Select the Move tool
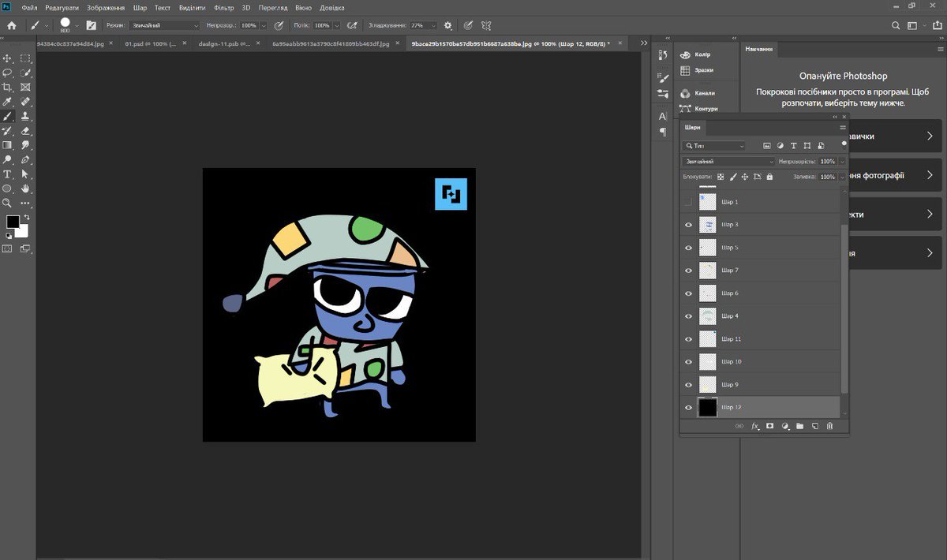 pos(8,58)
